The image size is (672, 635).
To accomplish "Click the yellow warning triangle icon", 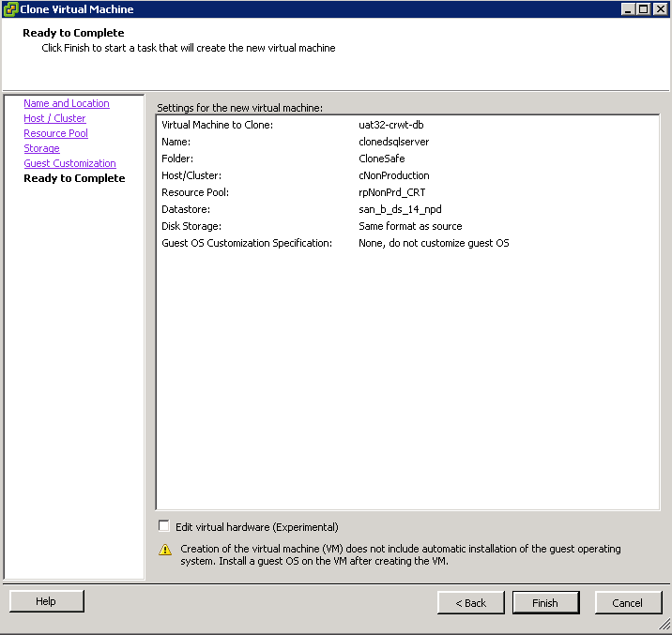I will point(165,550).
